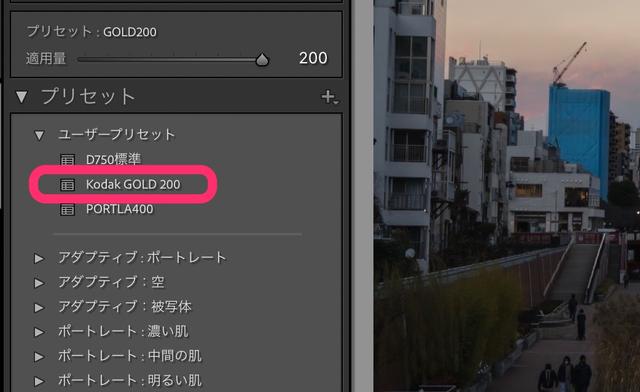640x392 pixels.
Task: Click the ユーザープリセット label
Action: [116, 134]
